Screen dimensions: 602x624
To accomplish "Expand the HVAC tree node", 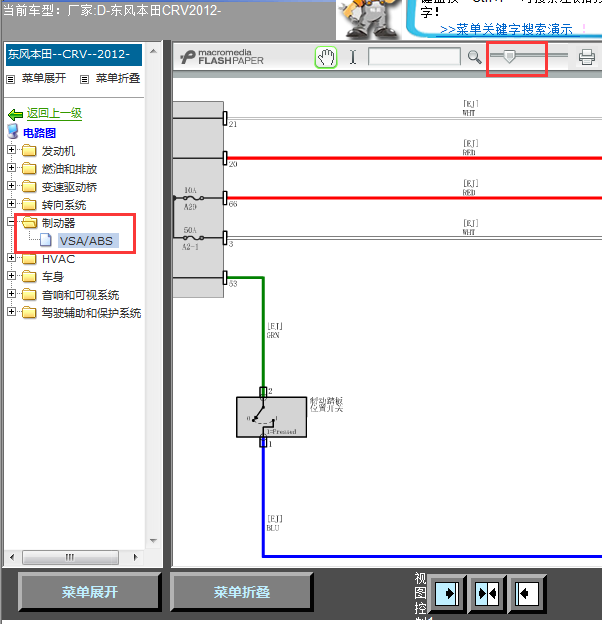I will pos(12,257).
